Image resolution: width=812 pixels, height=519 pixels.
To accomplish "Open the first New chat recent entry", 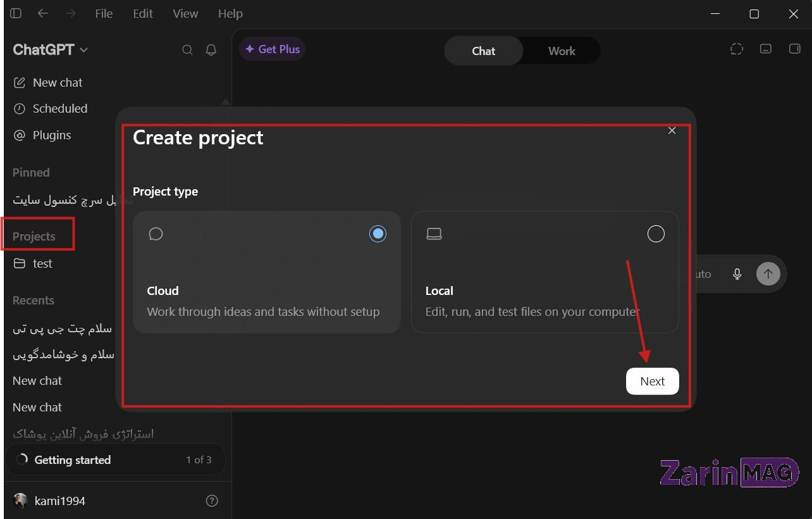I will coord(37,380).
